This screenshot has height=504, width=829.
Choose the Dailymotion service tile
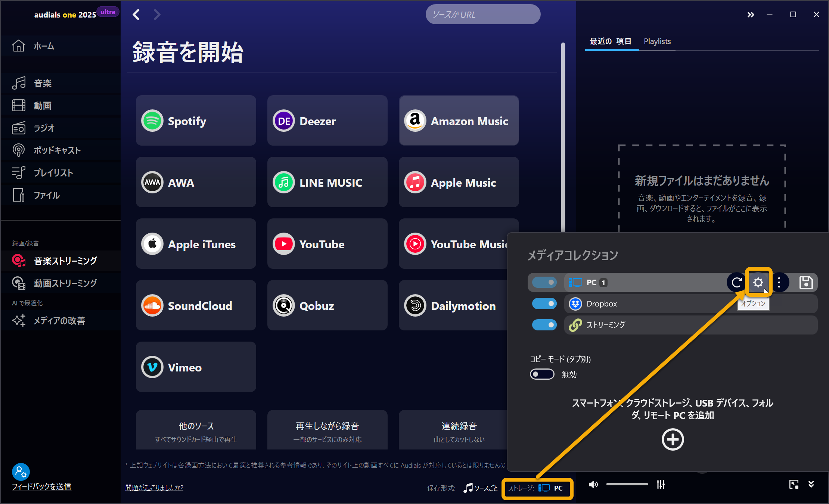click(x=453, y=305)
